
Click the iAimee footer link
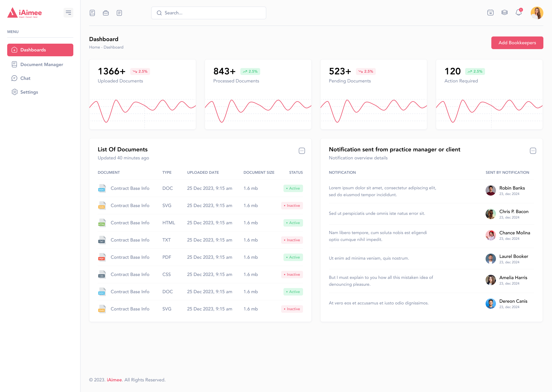114,380
